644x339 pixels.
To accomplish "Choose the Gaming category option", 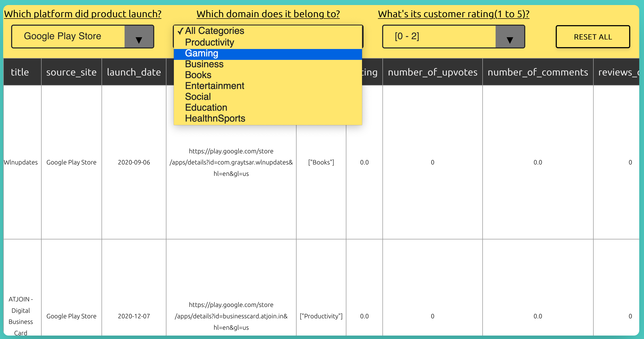I will point(202,54).
